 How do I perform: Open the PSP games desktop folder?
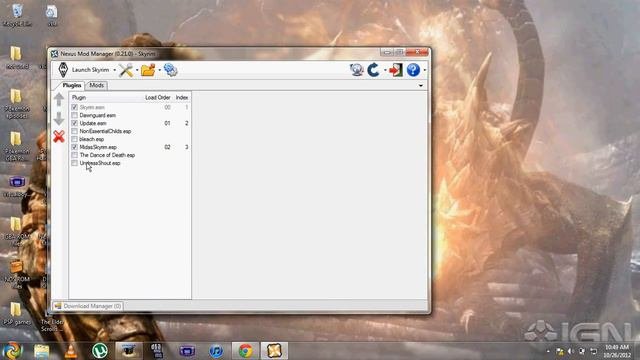coord(16,313)
